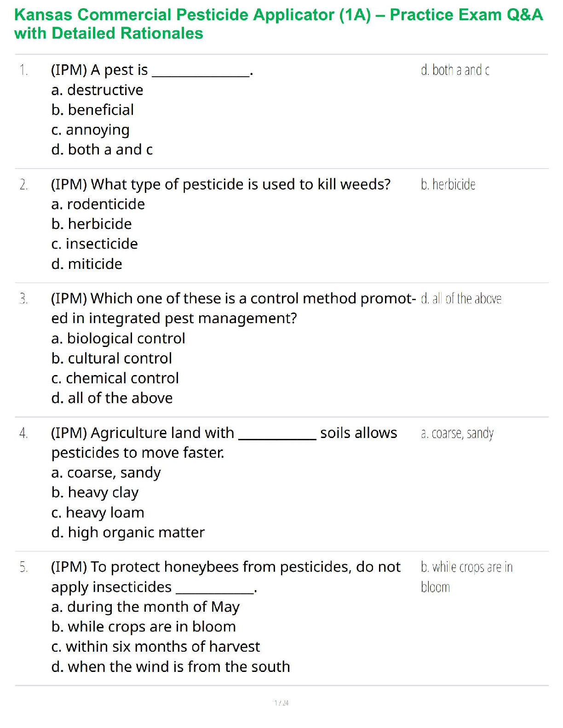
Task: Click the "a. coarse, sandy" answer key
Action: (x=457, y=433)
